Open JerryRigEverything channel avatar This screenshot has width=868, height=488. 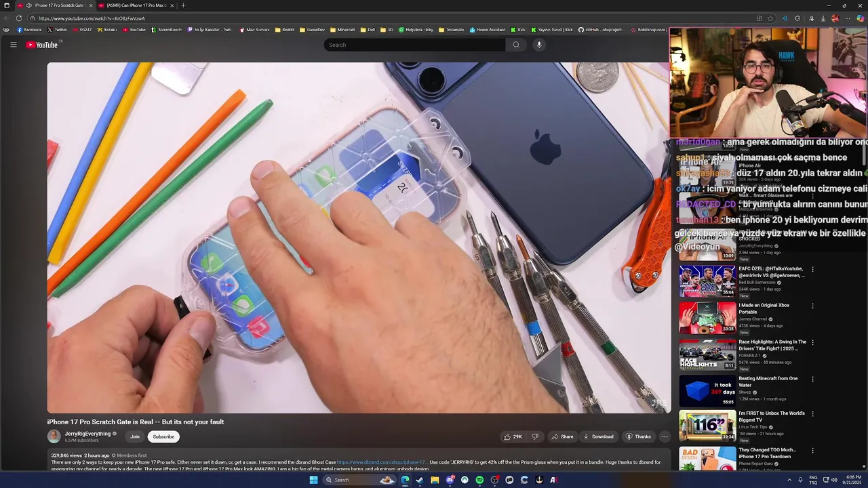click(54, 436)
